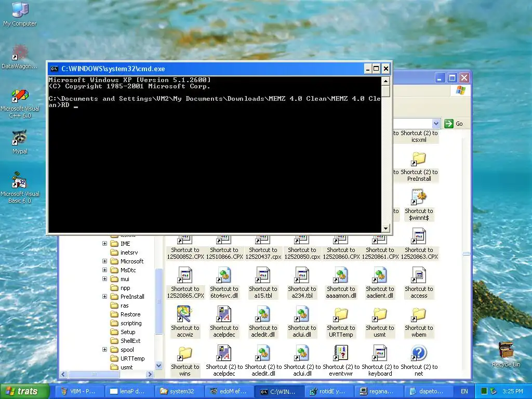Expand the MsDtc folder tree node
Viewport: 532px width, 399px height.
pos(104,270)
